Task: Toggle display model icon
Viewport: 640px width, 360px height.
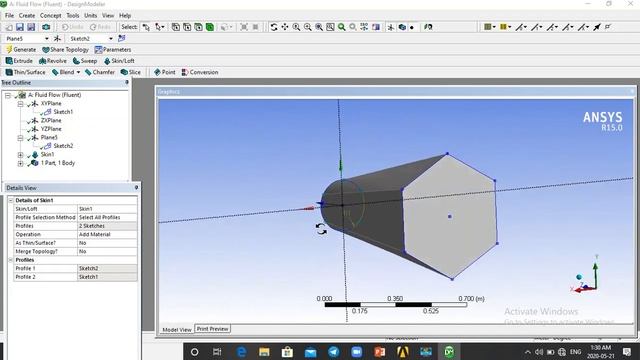Action: point(402,27)
